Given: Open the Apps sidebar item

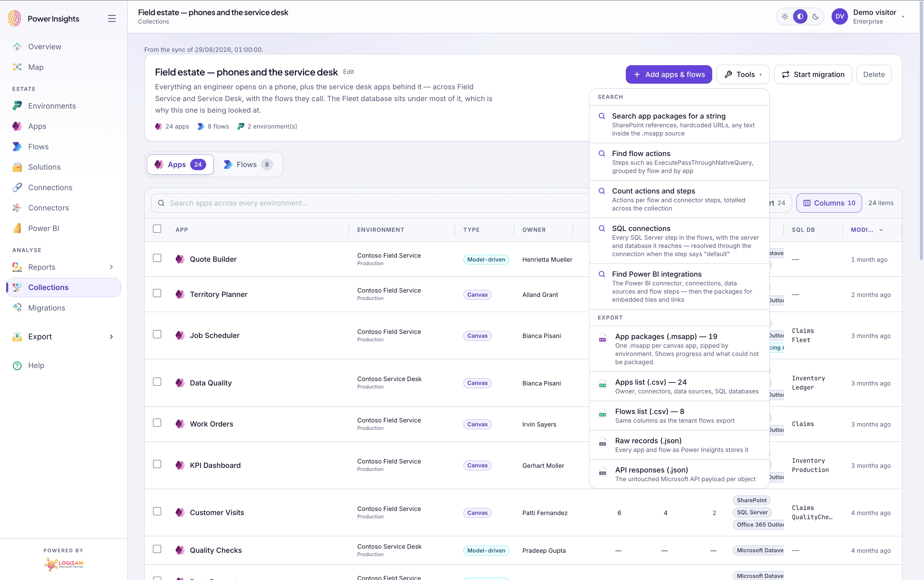Looking at the screenshot, I should (64, 126).
